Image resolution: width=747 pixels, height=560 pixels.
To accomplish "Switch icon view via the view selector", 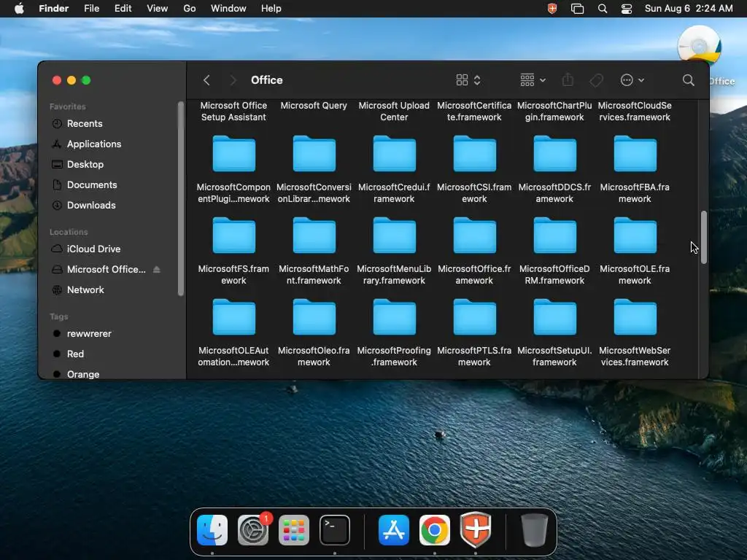I will tap(468, 80).
